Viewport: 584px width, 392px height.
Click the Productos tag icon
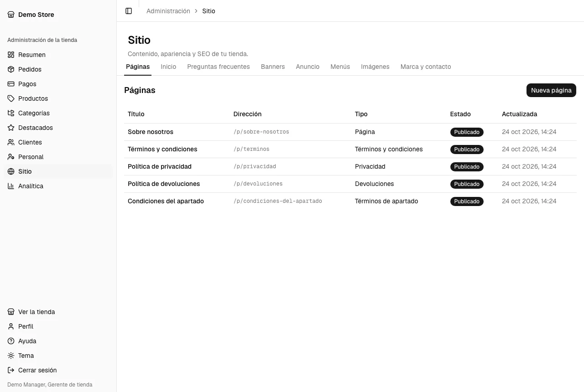click(x=11, y=98)
